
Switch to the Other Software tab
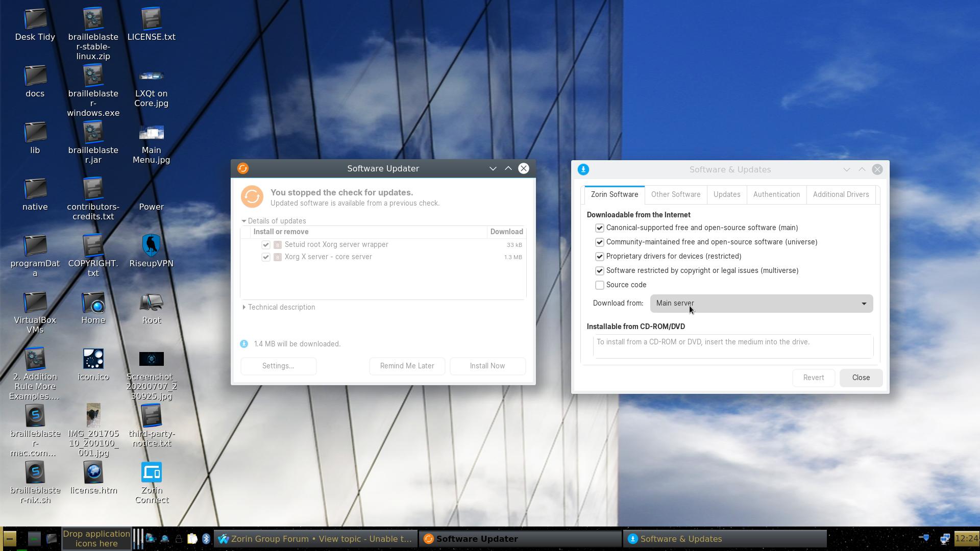pos(675,194)
